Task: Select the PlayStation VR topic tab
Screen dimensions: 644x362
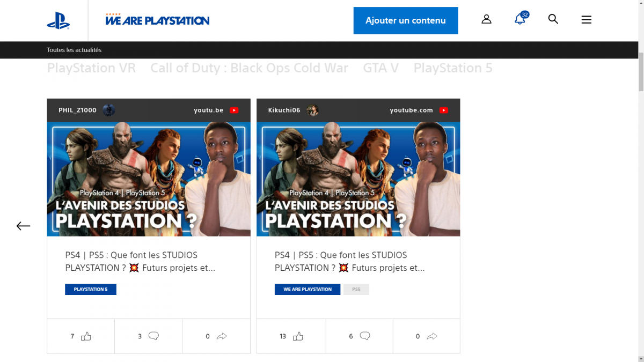Action: click(x=91, y=68)
